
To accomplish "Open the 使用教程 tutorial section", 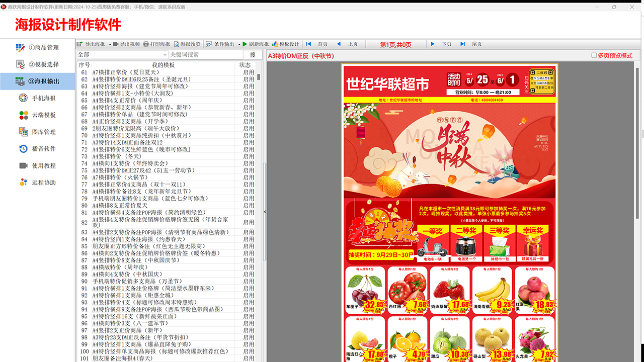I will pyautogui.click(x=38, y=165).
